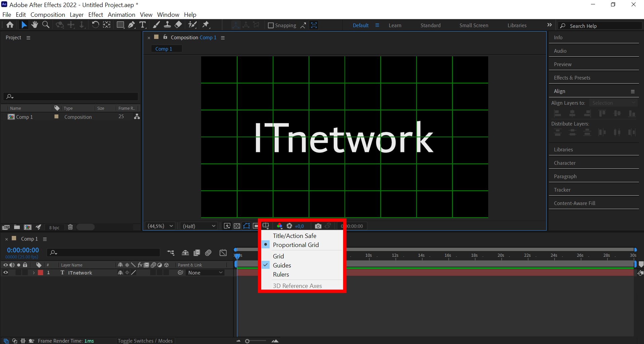Toggle Transparency Grid in the composition viewer
Image resolution: width=644 pixels, height=344 pixels.
(x=237, y=226)
